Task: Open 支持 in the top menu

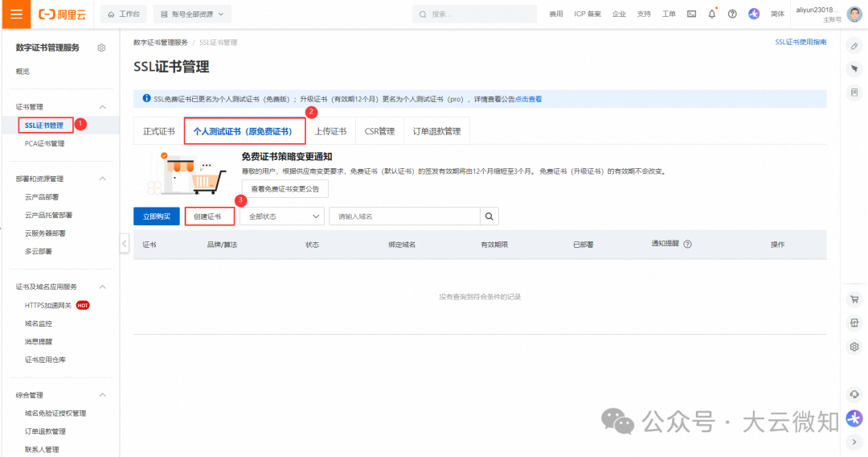Action: (644, 14)
